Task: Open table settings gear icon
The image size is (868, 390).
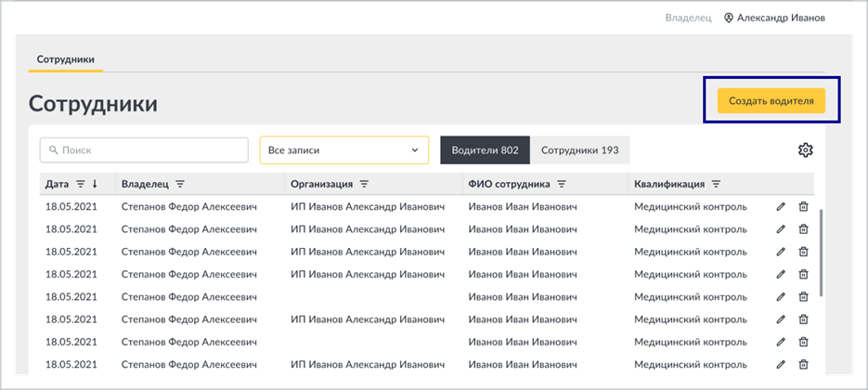Action: point(805,149)
